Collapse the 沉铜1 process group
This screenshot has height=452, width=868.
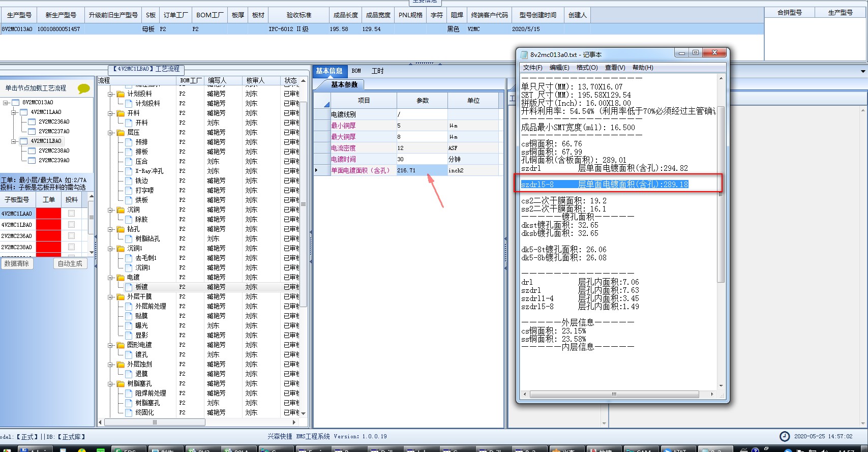tap(111, 249)
